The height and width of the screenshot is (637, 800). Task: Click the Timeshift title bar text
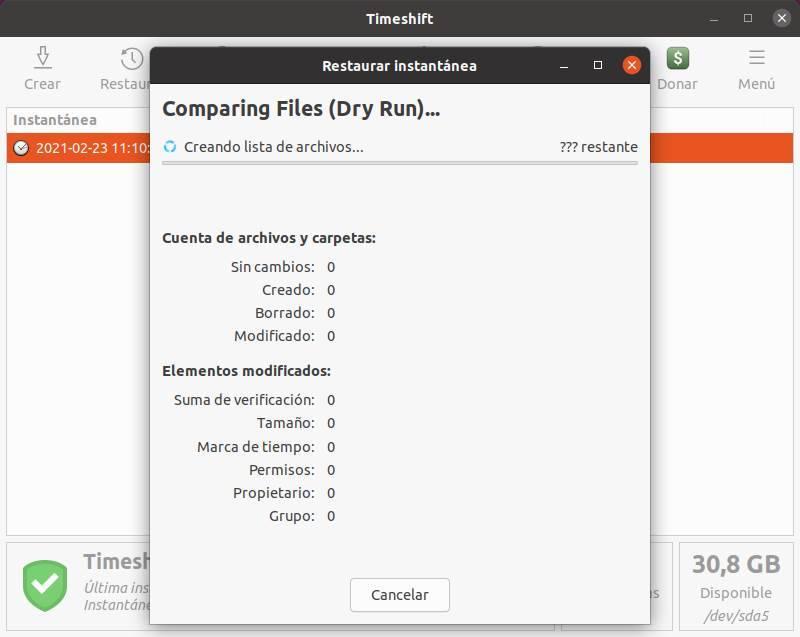coord(399,19)
